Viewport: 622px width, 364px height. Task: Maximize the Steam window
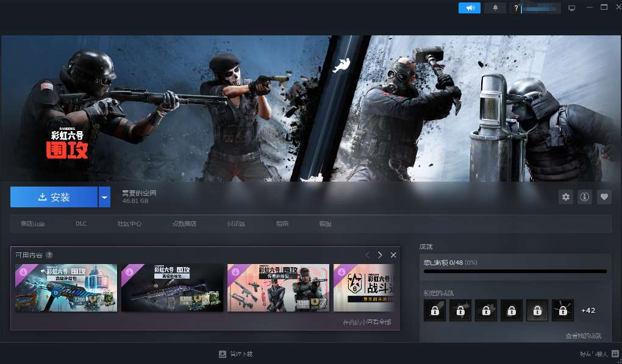(604, 7)
